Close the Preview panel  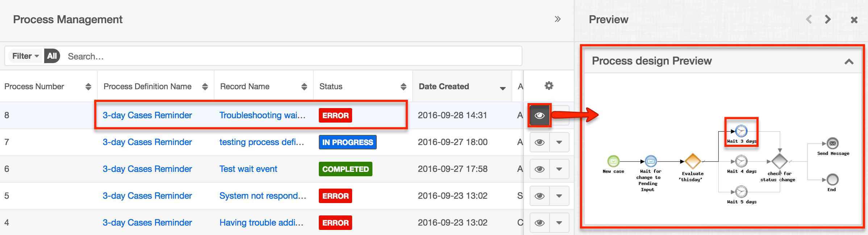pyautogui.click(x=854, y=20)
